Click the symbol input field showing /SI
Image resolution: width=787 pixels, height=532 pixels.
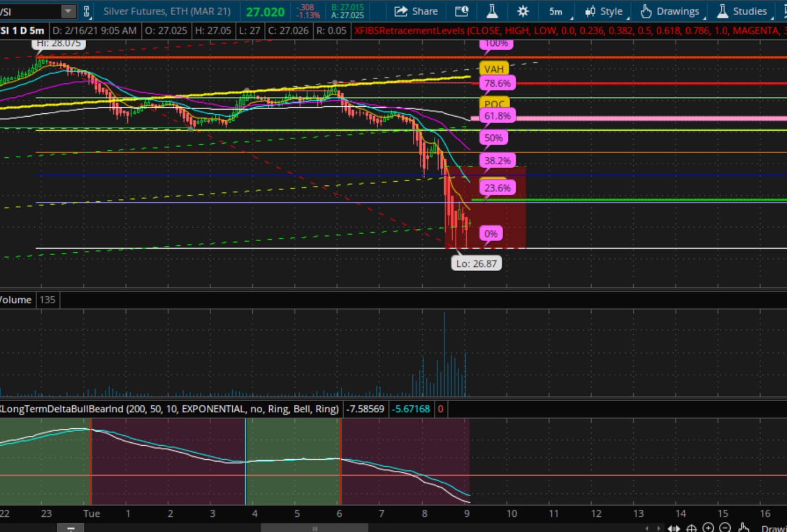[x=30, y=11]
